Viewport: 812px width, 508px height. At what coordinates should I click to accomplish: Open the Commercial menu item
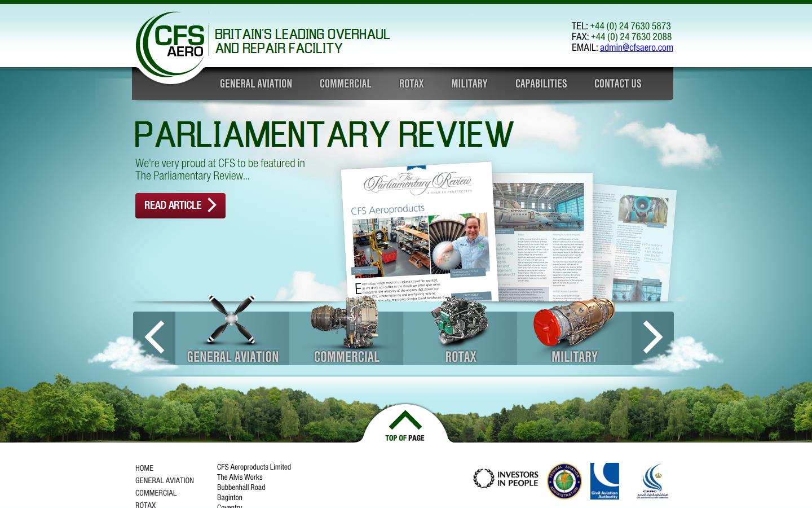(x=345, y=84)
